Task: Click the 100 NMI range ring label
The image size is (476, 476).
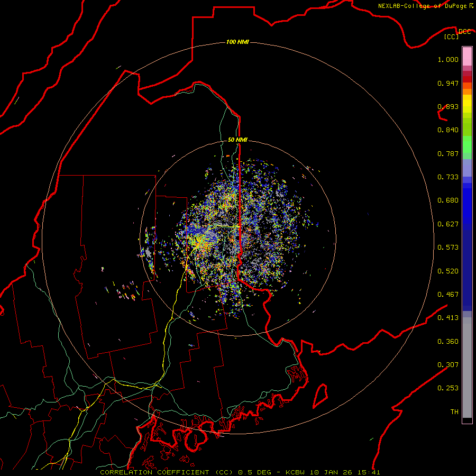Action: tap(237, 42)
